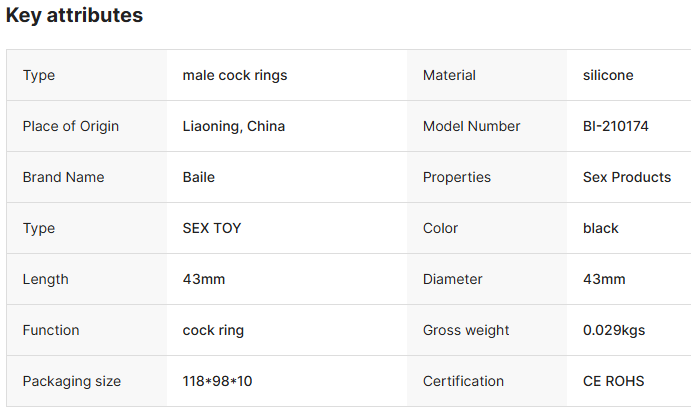691x408 pixels.
Task: Click the Gross weight label
Action: coord(466,330)
